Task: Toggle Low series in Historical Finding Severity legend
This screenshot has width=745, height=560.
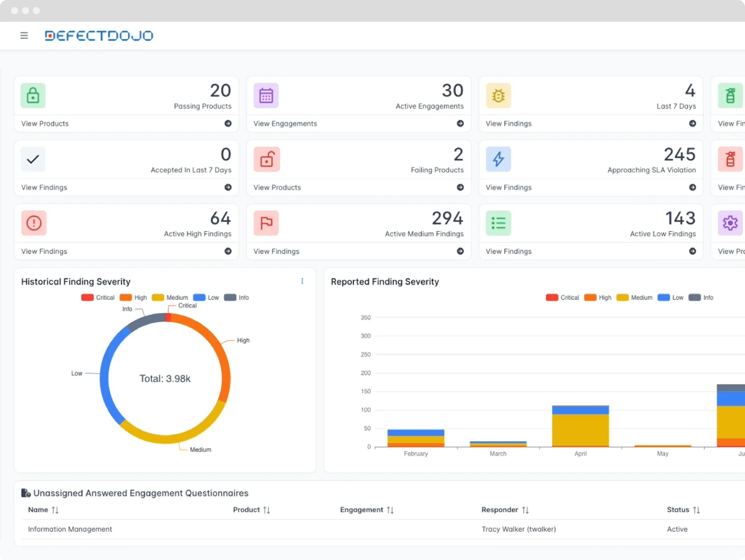Action: pyautogui.click(x=206, y=297)
